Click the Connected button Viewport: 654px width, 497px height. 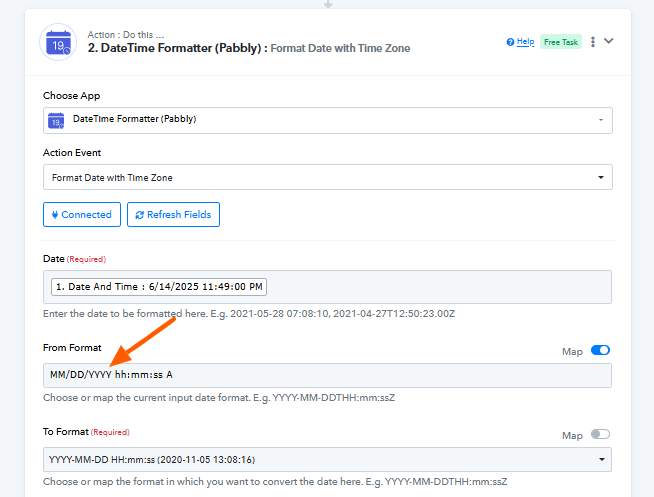click(x=82, y=215)
